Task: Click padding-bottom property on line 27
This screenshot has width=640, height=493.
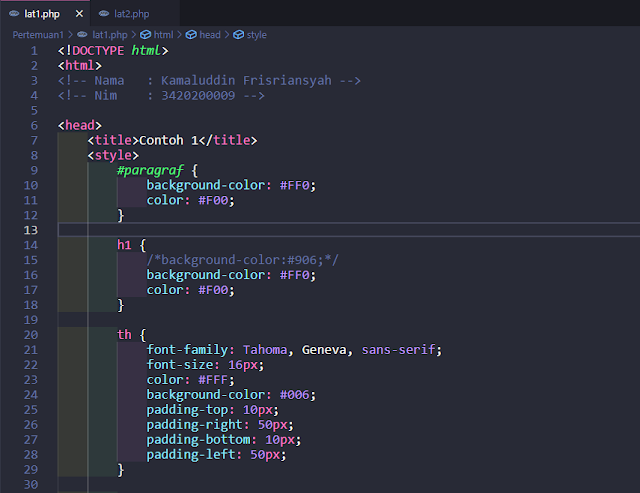Action: tap(199, 440)
